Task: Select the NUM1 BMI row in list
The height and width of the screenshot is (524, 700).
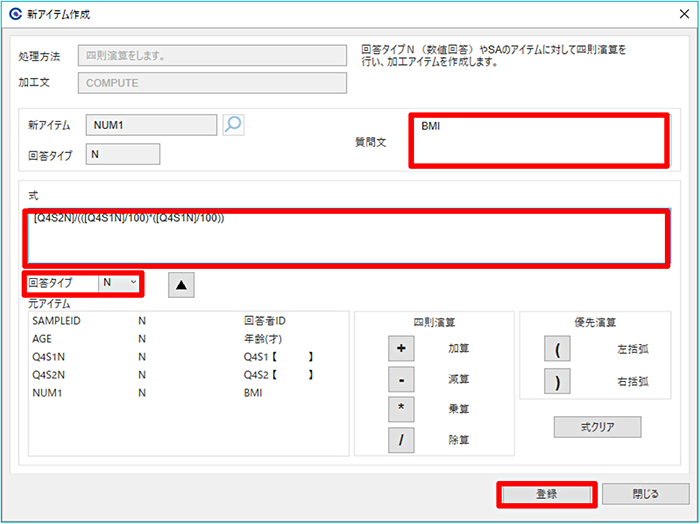Action: pyautogui.click(x=46, y=393)
